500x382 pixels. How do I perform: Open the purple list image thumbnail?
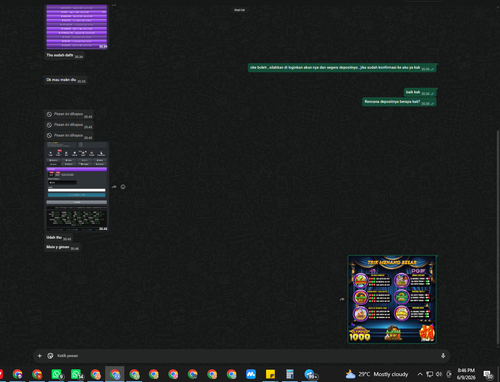tap(77, 27)
